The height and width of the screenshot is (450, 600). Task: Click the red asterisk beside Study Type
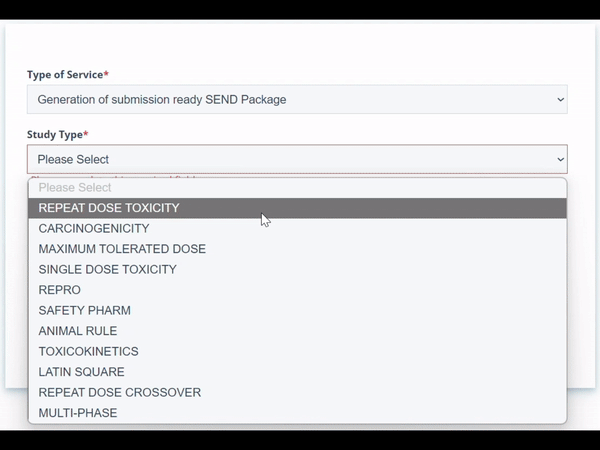(x=86, y=133)
